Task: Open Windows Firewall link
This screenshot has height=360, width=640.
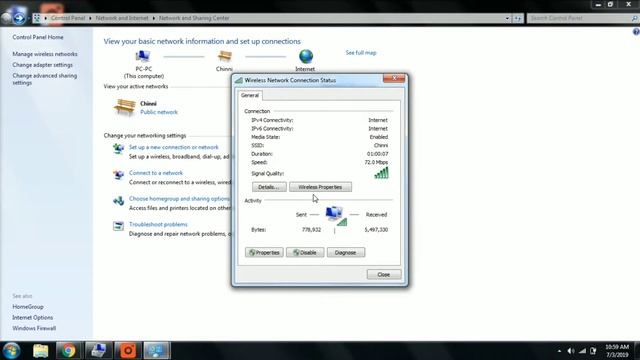Action: click(34, 328)
